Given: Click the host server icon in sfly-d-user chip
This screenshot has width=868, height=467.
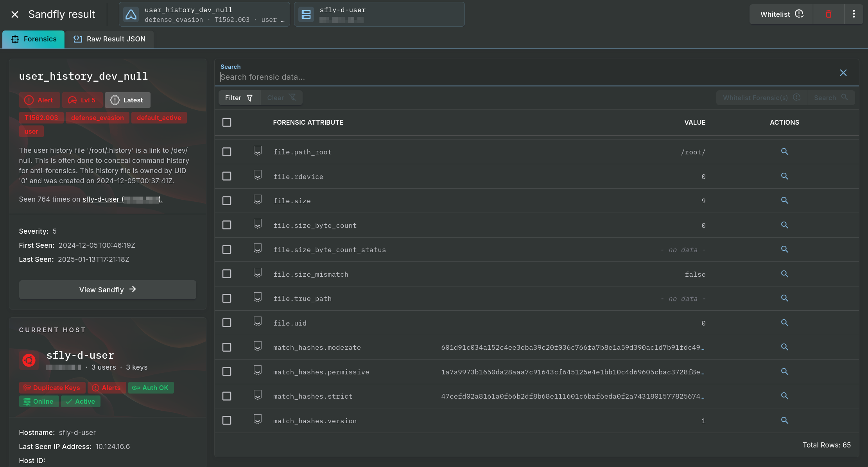Looking at the screenshot, I should pos(306,14).
